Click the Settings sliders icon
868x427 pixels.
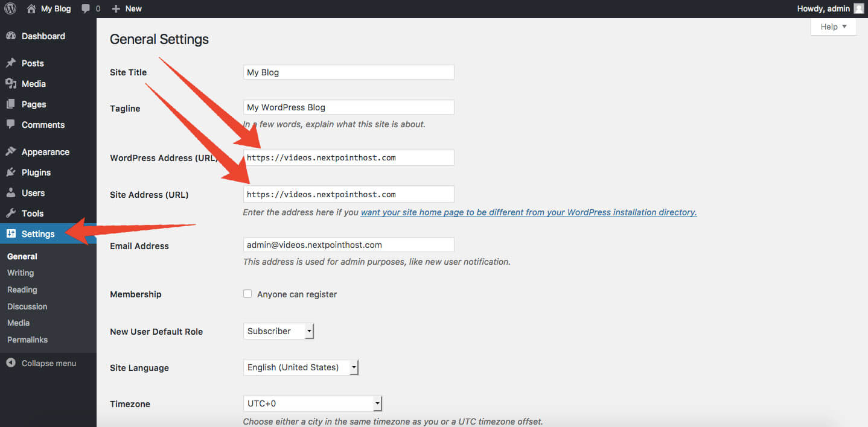pyautogui.click(x=11, y=233)
